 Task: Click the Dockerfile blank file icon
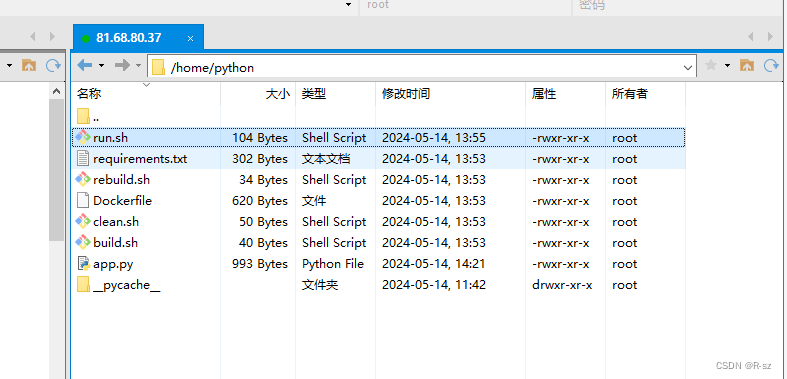click(x=83, y=201)
